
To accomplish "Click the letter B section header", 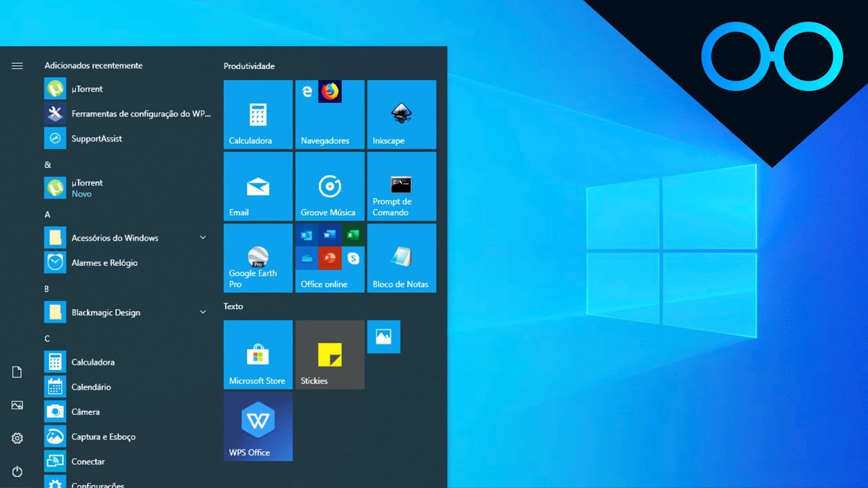I will coord(47,289).
